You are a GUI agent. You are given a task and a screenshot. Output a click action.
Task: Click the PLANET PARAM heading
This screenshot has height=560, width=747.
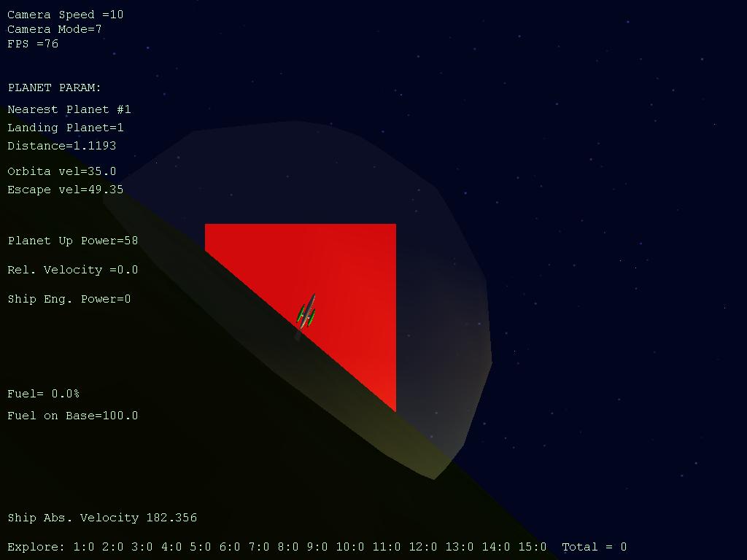55,87
